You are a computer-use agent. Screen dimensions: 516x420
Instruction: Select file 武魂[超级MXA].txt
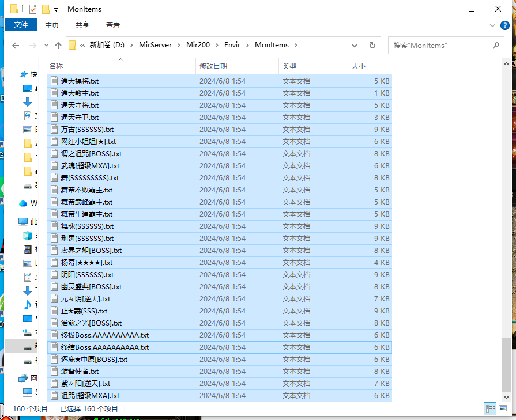220,166
